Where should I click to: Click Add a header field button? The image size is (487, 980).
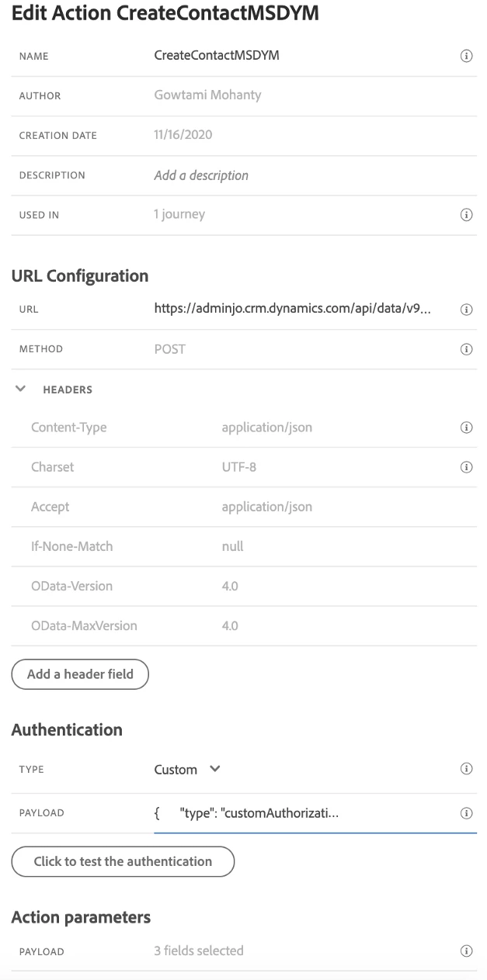click(80, 674)
